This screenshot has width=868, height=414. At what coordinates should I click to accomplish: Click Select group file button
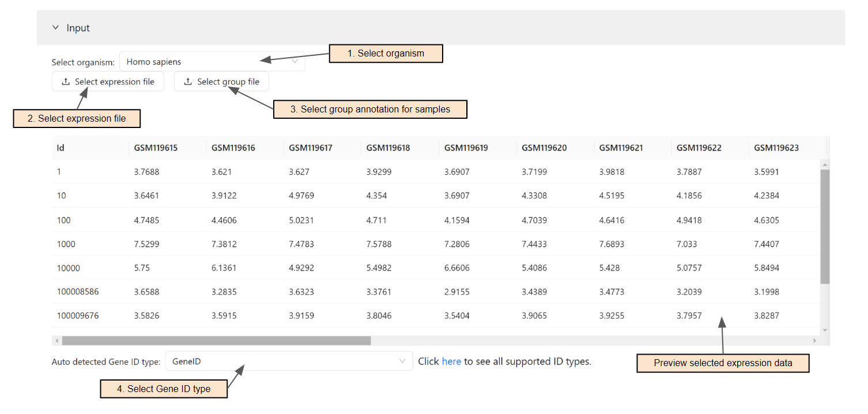(x=221, y=81)
